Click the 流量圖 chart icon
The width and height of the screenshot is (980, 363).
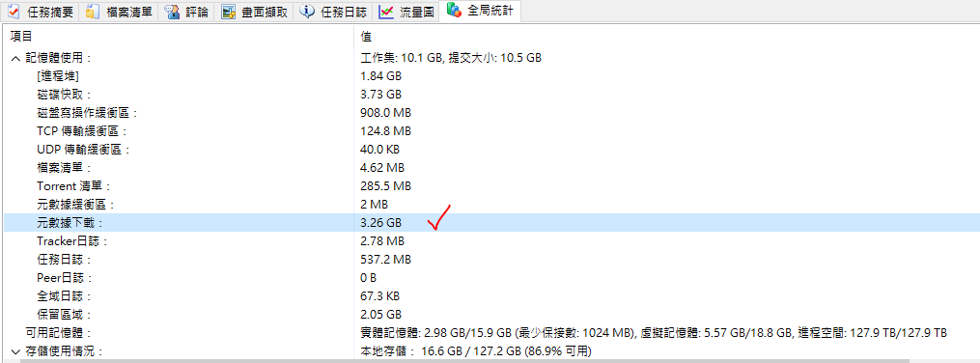pyautogui.click(x=387, y=12)
